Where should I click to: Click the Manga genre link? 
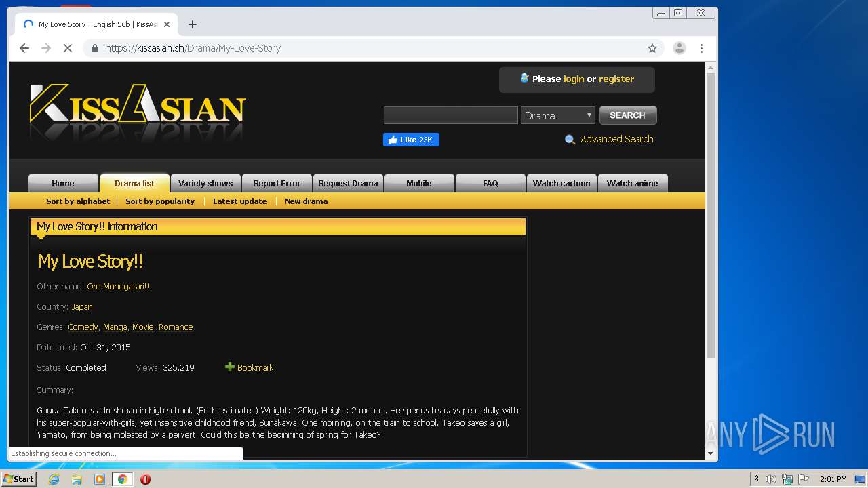[115, 327]
